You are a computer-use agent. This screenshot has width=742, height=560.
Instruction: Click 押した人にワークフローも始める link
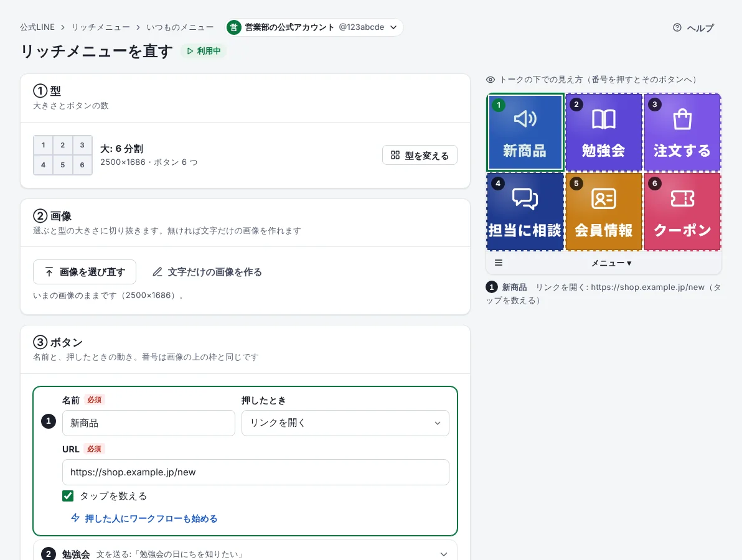click(x=144, y=518)
